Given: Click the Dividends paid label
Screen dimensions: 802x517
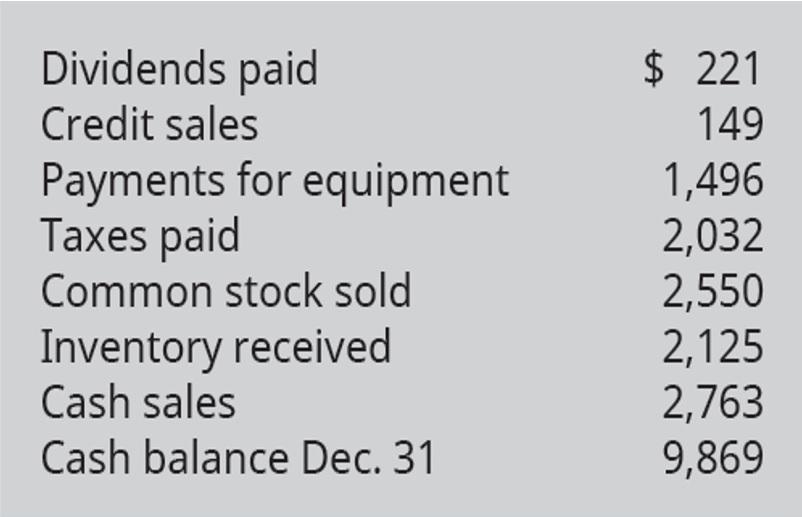Looking at the screenshot, I should tap(180, 71).
